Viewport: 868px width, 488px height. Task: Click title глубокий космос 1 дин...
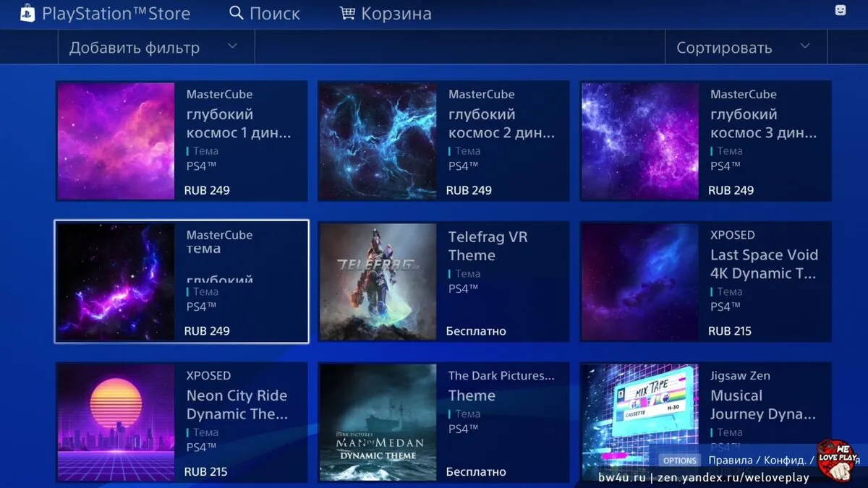click(239, 124)
